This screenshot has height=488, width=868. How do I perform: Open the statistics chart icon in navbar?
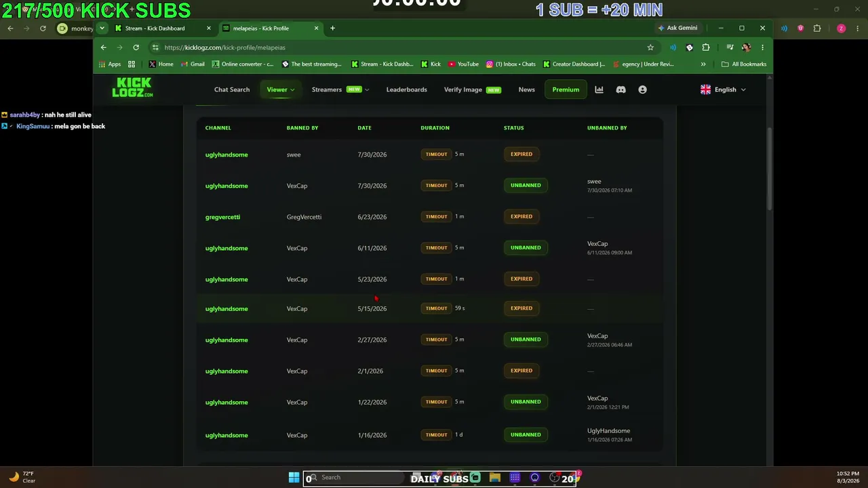tap(599, 89)
